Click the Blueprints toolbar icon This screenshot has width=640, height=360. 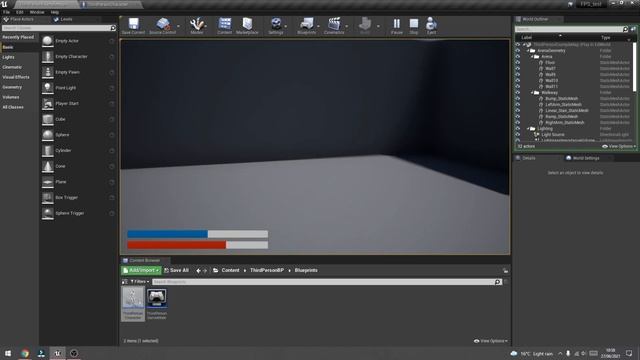point(307,24)
